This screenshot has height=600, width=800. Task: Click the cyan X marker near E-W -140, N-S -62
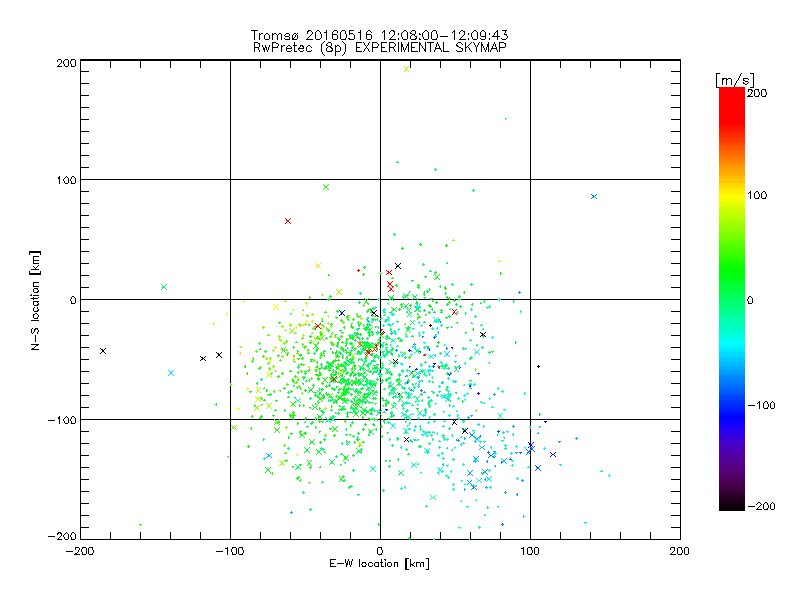point(171,373)
